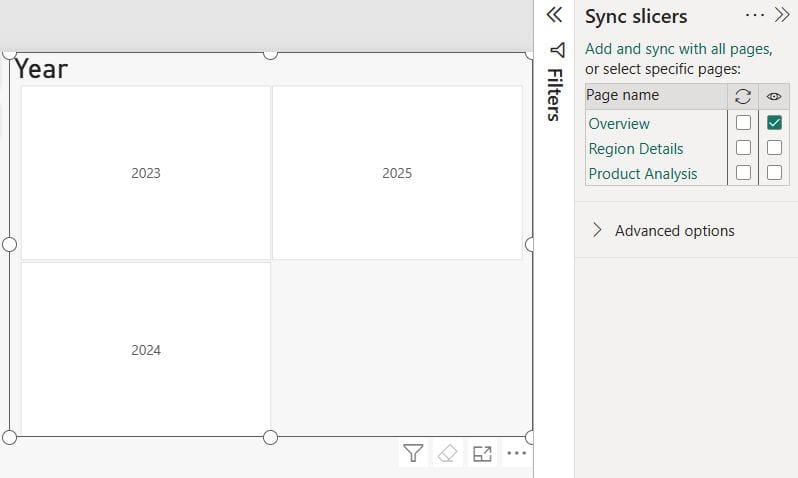Uncheck visibility for the Overview page
Image resolution: width=798 pixels, height=478 pixels.
click(x=774, y=123)
